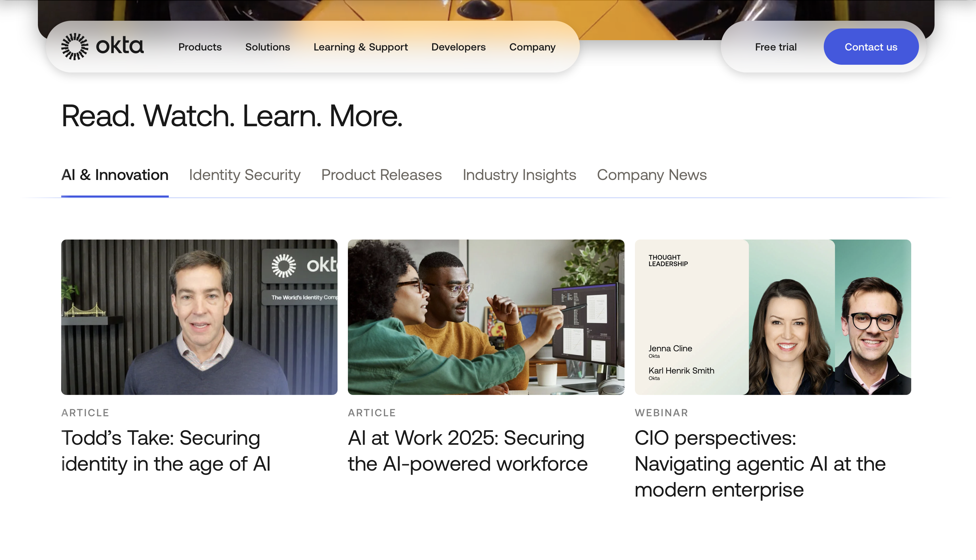Open the Developers menu item
976x560 pixels.
[x=458, y=47]
